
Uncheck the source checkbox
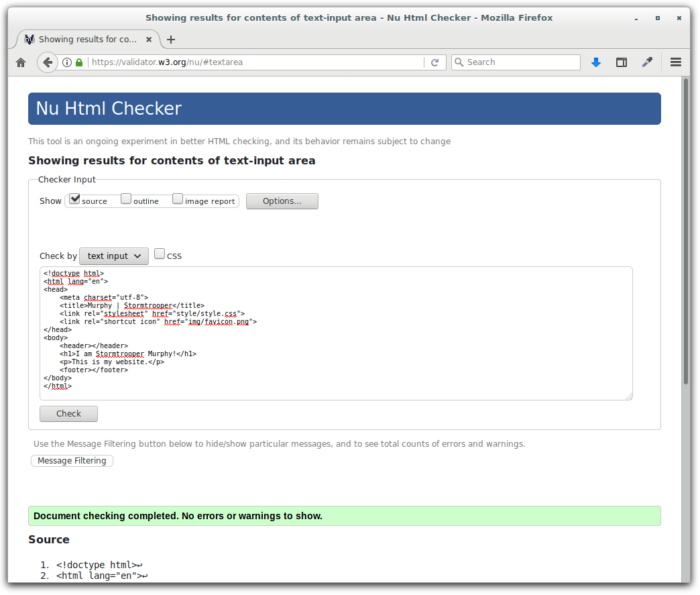tap(75, 199)
